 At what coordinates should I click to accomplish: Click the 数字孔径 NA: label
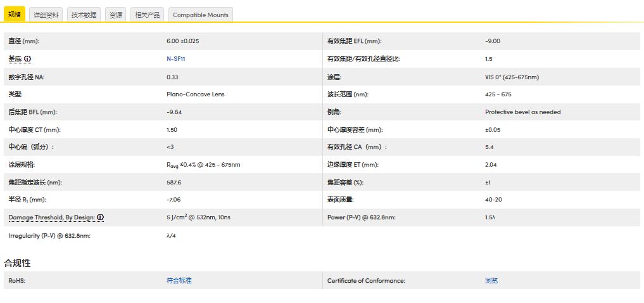click(27, 77)
